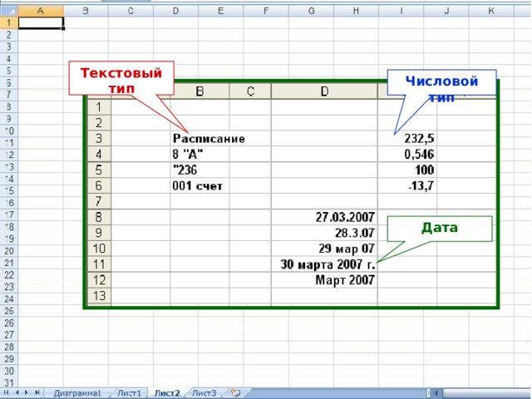Jump to last sheet navigation arrow

point(37,392)
